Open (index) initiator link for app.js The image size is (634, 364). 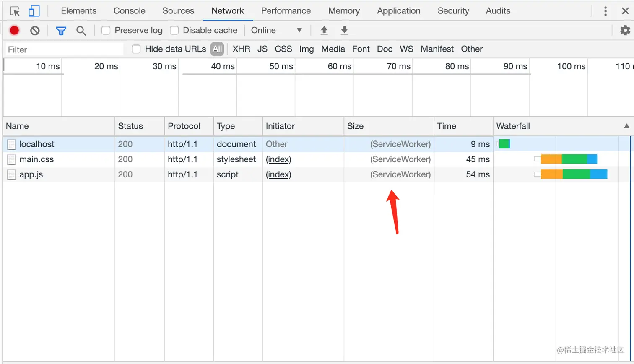pos(278,174)
